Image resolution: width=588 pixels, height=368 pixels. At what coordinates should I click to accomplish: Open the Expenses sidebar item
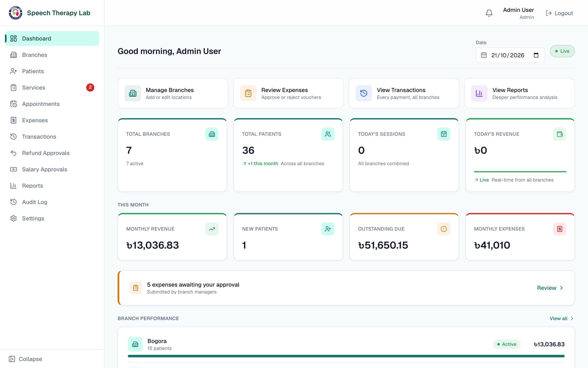pos(52,120)
